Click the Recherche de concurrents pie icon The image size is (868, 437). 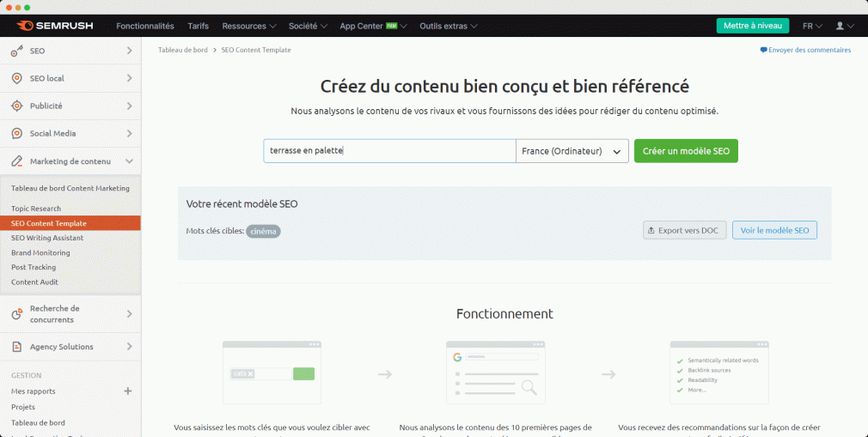pos(17,314)
